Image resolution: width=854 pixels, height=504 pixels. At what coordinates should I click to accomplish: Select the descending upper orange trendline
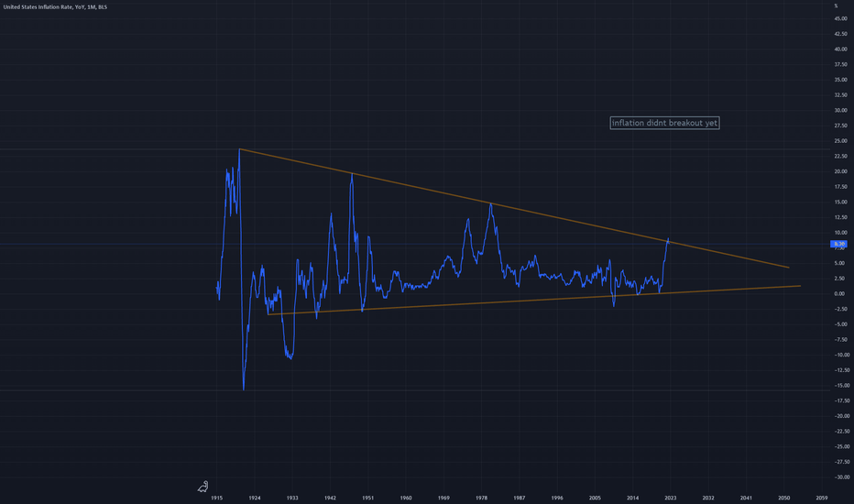(x=514, y=208)
